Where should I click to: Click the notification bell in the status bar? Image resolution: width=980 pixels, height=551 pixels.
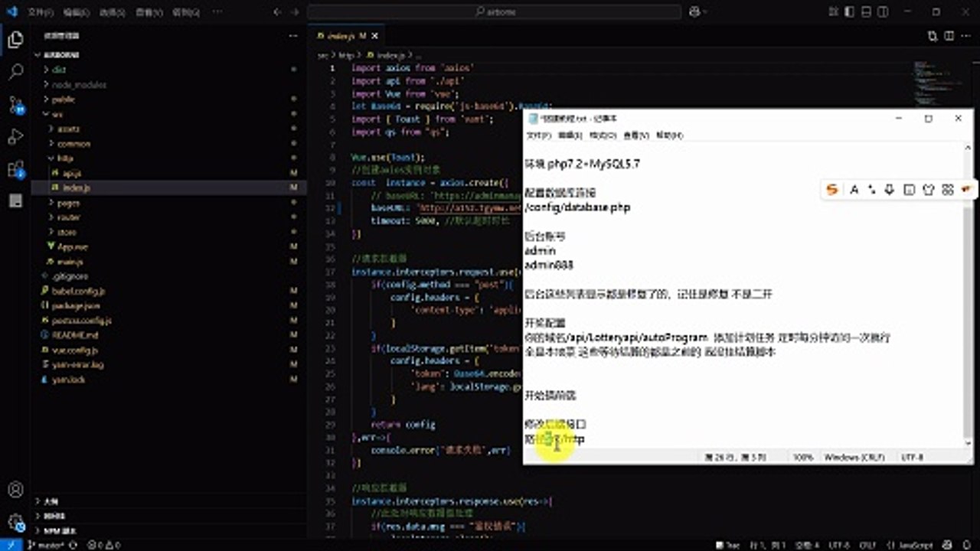point(966,545)
